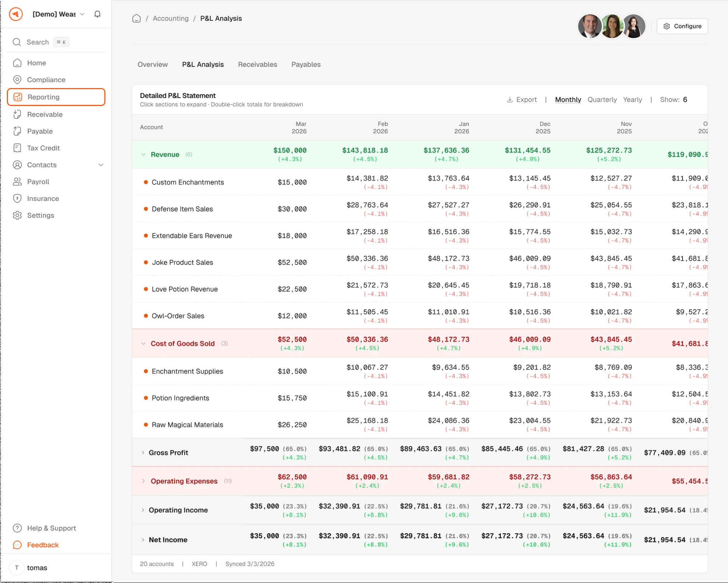
Task: Export the P&L statement
Action: coord(522,100)
